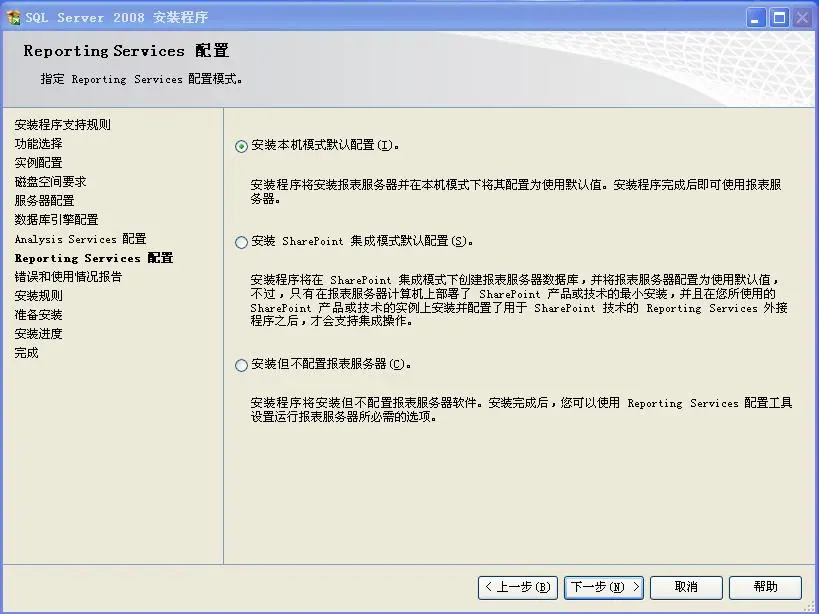
Task: Select 安装但不配置报表服务器 radio option
Action: (x=241, y=365)
